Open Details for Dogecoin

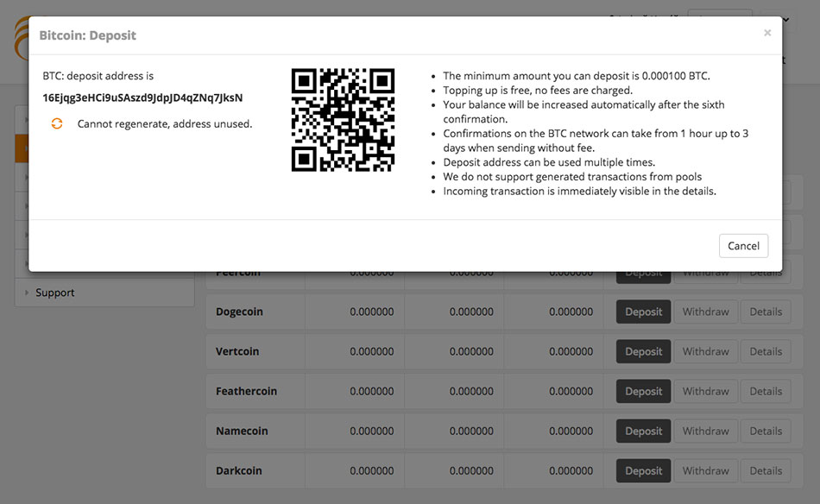766,312
